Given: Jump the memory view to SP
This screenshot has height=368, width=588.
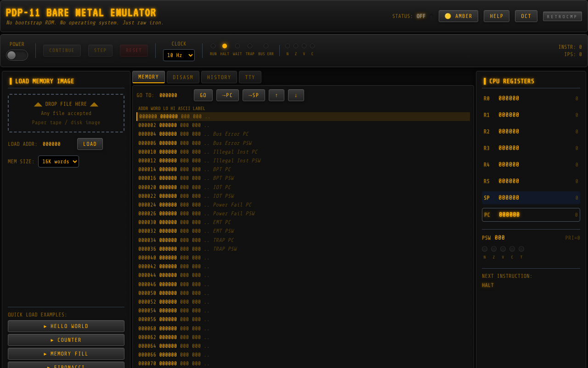Looking at the screenshot, I should (254, 95).
